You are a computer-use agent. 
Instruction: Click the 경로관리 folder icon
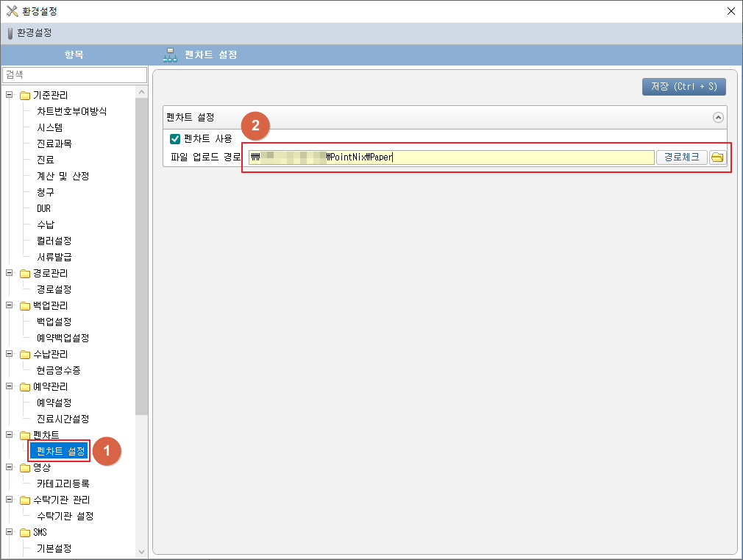[x=25, y=273]
